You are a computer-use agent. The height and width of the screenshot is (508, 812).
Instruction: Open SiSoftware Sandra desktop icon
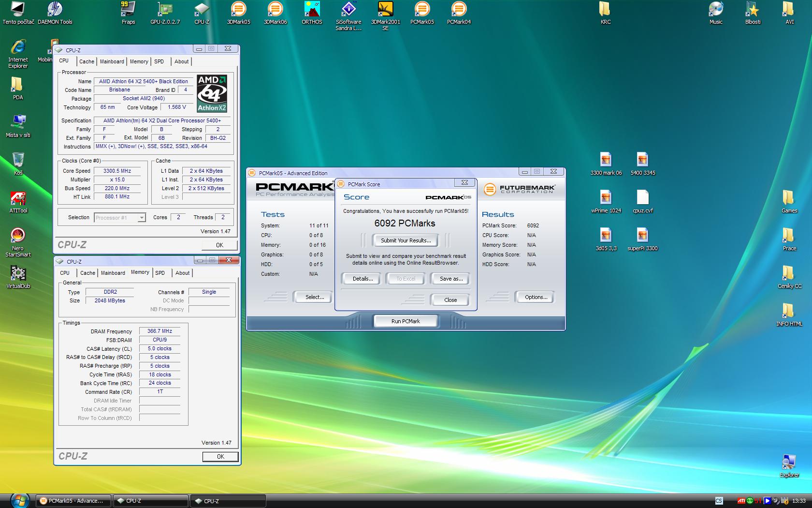(x=348, y=16)
